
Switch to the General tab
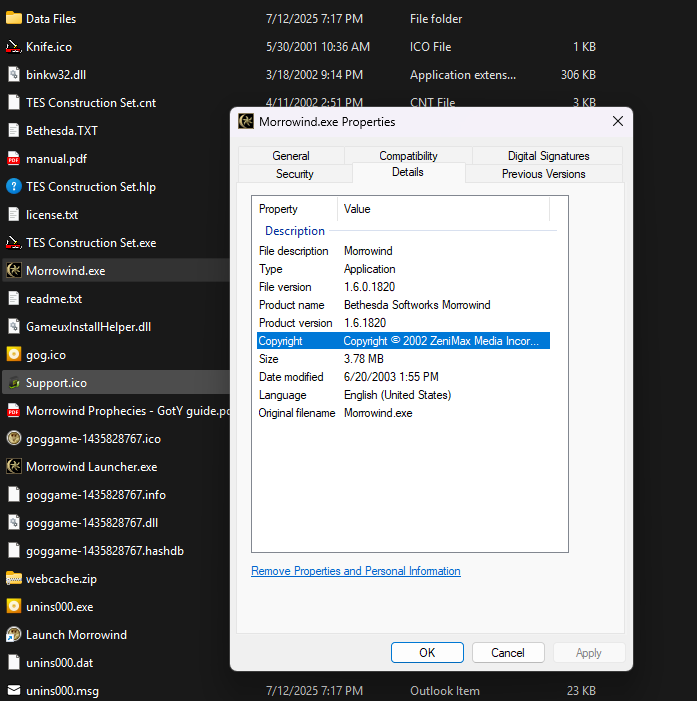(x=291, y=156)
